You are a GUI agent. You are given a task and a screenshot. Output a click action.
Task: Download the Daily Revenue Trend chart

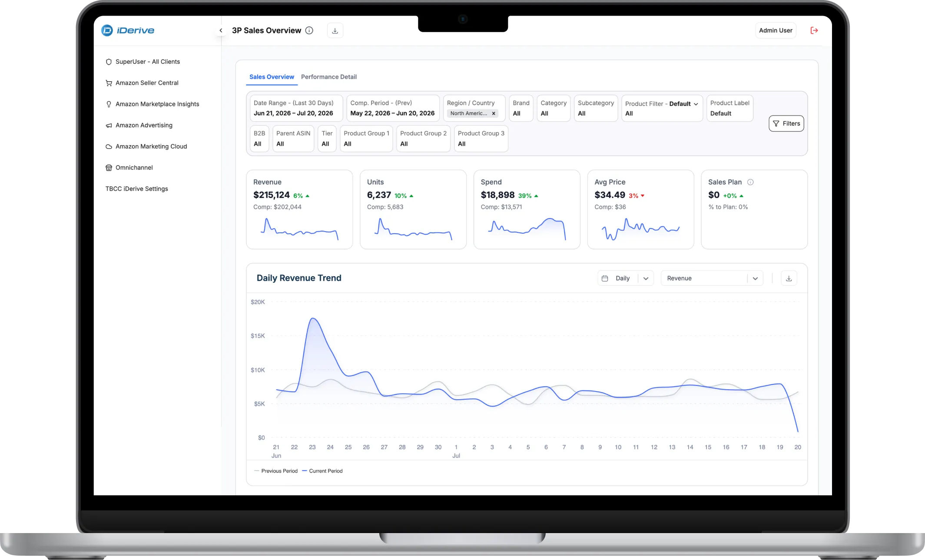[x=789, y=278]
